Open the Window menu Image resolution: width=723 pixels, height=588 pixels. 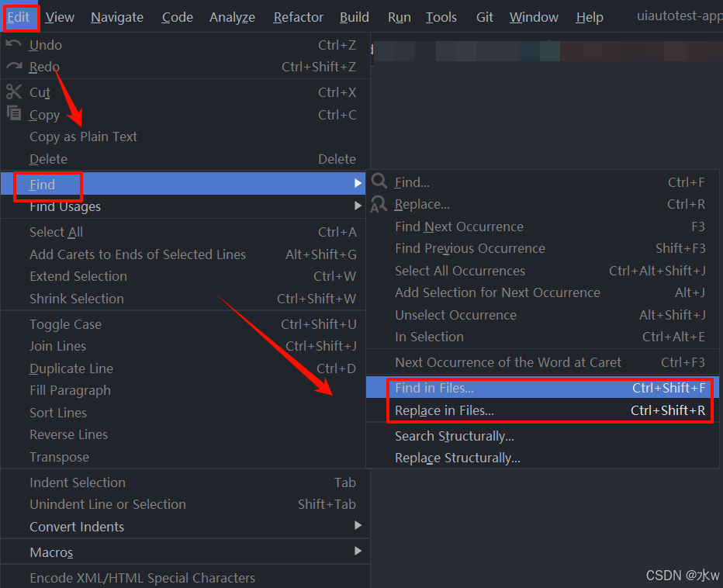pos(534,17)
